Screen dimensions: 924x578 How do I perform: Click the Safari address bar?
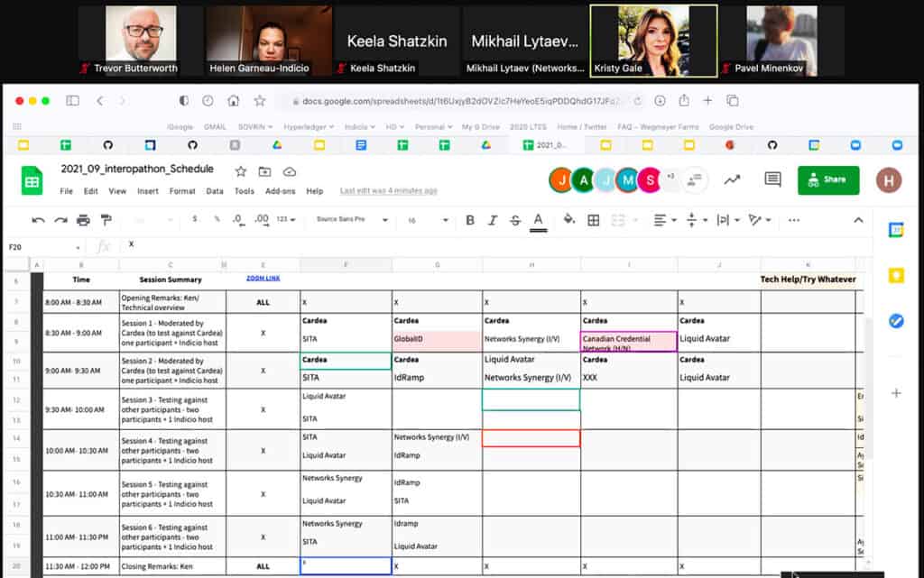(459, 101)
